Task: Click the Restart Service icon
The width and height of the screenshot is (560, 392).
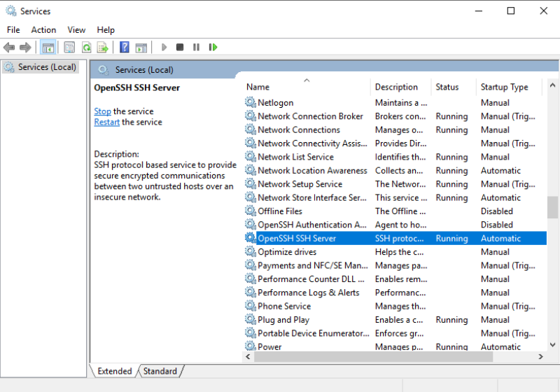Action: tap(213, 47)
